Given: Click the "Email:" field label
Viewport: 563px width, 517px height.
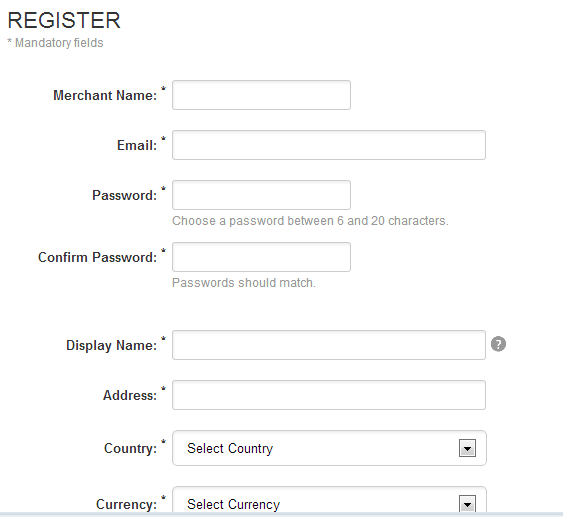Looking at the screenshot, I should [x=137, y=145].
